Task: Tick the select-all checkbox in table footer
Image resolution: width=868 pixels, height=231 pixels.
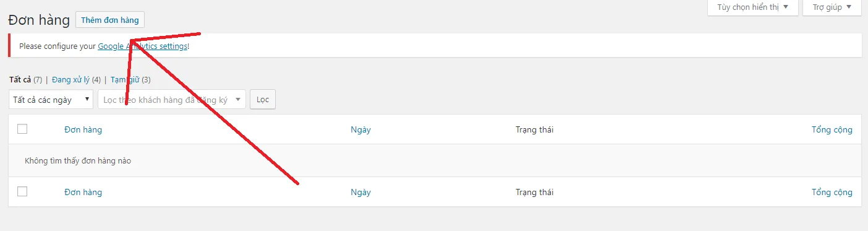Action: tap(22, 191)
